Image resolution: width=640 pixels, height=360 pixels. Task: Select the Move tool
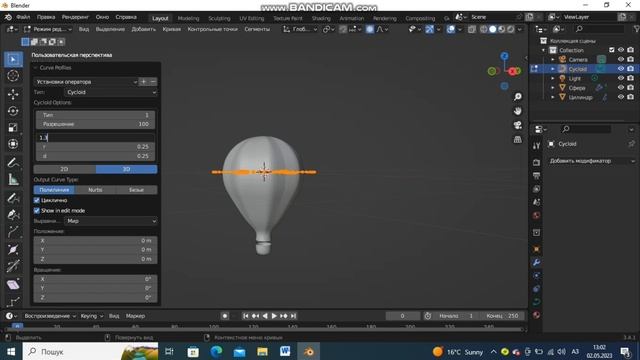[13, 94]
